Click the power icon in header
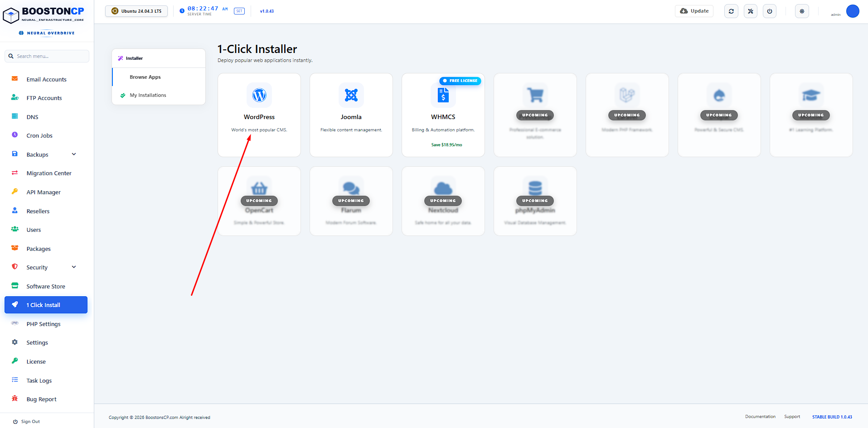This screenshot has height=428, width=868. coord(770,11)
